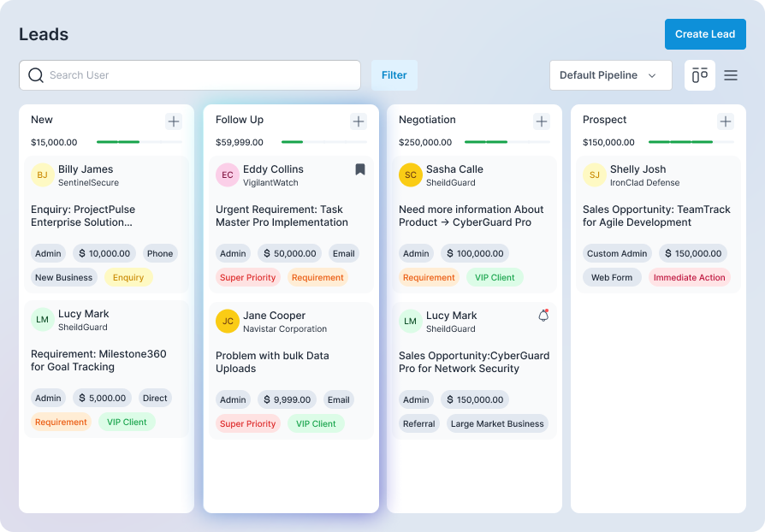Click the plus icon in New column

pyautogui.click(x=174, y=121)
